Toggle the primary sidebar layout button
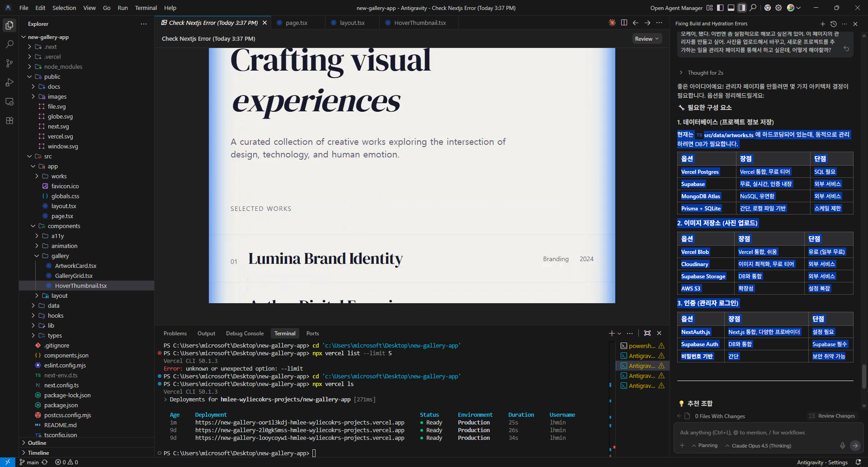Image resolution: width=868 pixels, height=467 pixels. [x=720, y=8]
